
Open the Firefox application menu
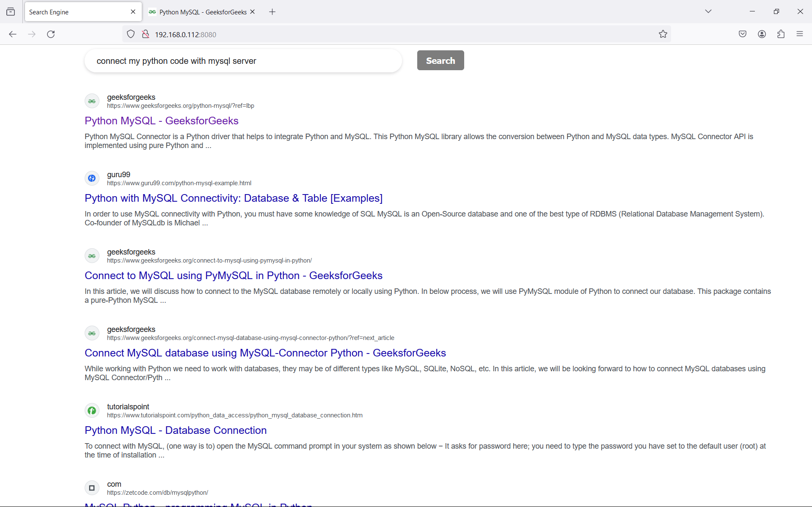point(800,34)
